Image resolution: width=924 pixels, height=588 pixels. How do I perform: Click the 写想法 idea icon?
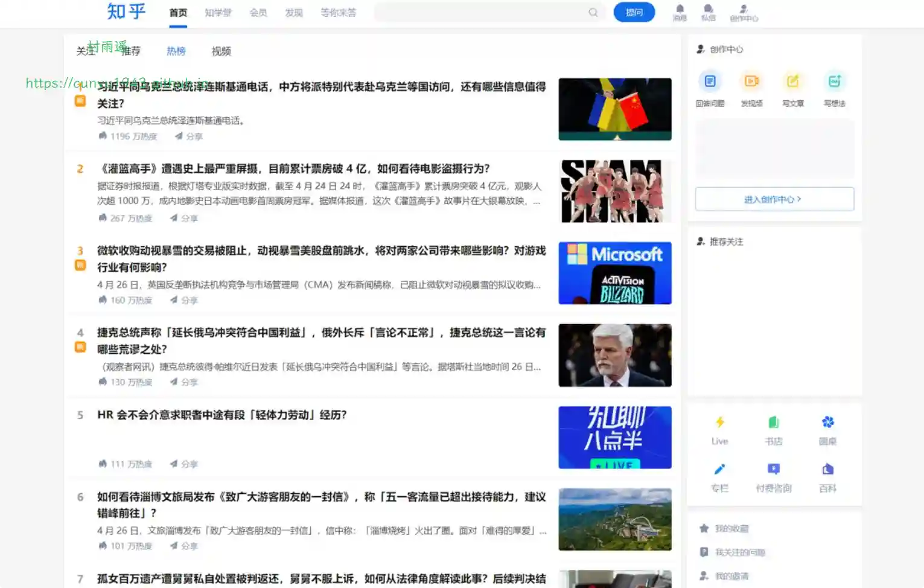[834, 81]
